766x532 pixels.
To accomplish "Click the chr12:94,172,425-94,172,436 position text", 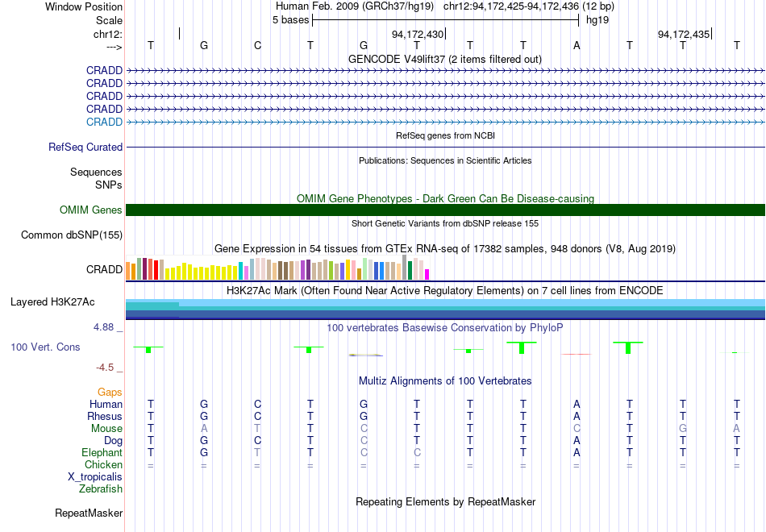I will (511, 6).
